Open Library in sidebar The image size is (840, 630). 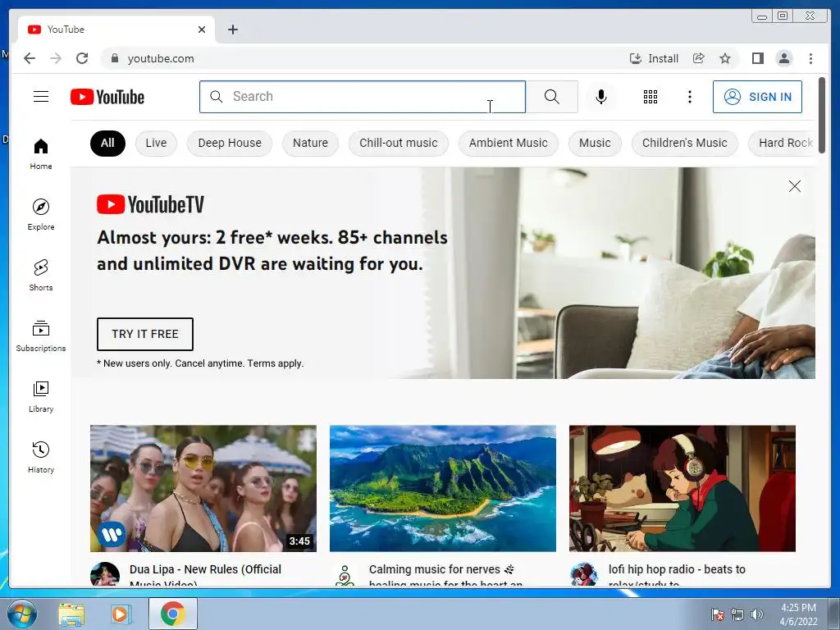(41, 396)
